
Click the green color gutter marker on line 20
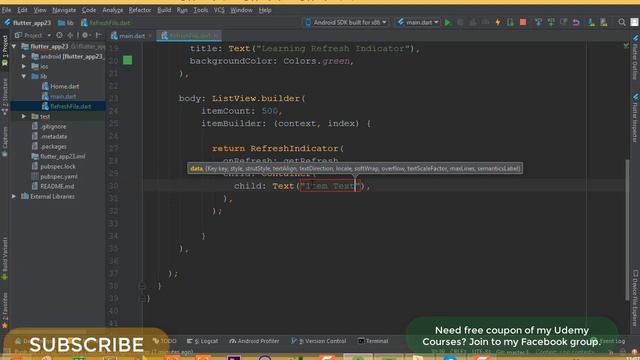pyautogui.click(x=127, y=60)
